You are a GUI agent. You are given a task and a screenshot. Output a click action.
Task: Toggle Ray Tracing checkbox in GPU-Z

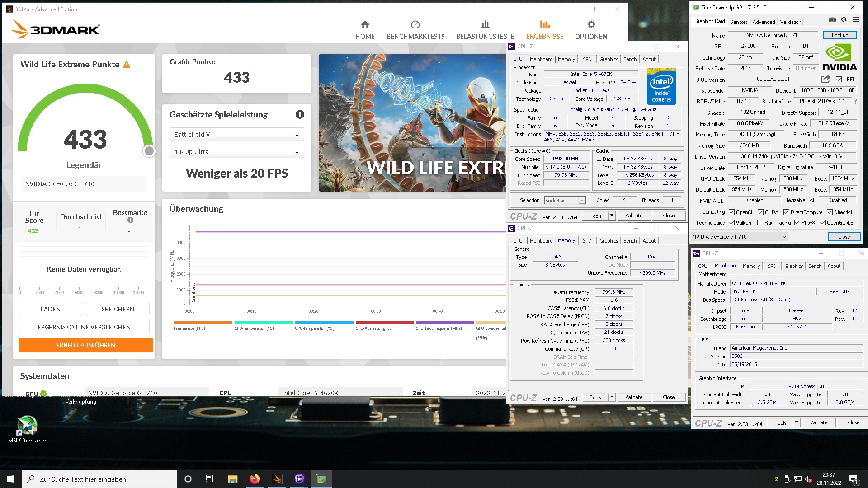point(760,223)
